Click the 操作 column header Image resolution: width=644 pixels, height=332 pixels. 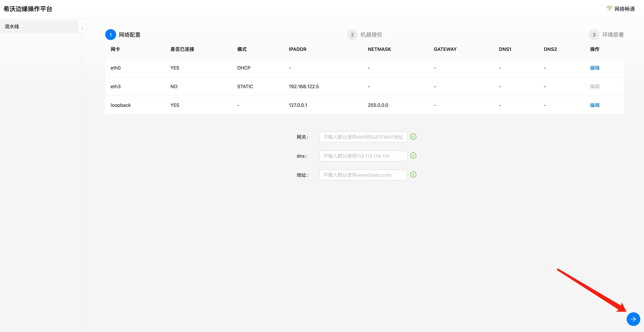[594, 49]
